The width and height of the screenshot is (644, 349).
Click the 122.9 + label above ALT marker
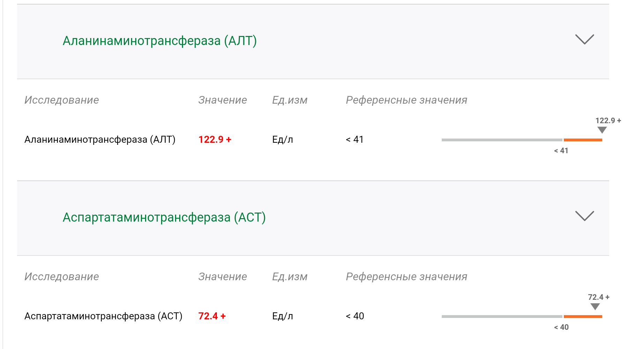608,121
